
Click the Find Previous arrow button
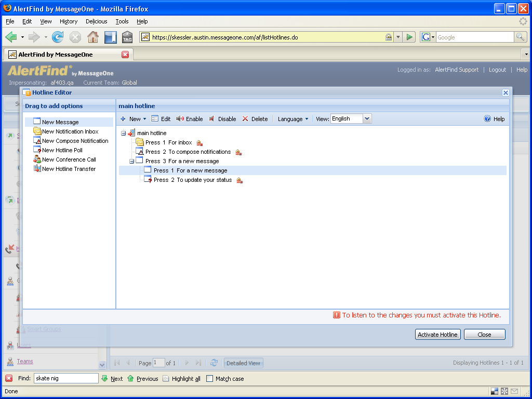point(142,378)
